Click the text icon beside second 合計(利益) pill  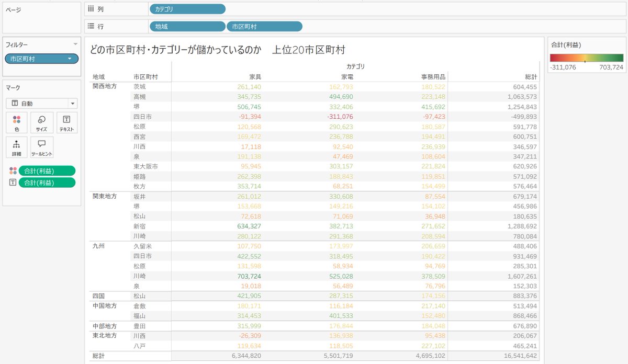click(x=13, y=183)
